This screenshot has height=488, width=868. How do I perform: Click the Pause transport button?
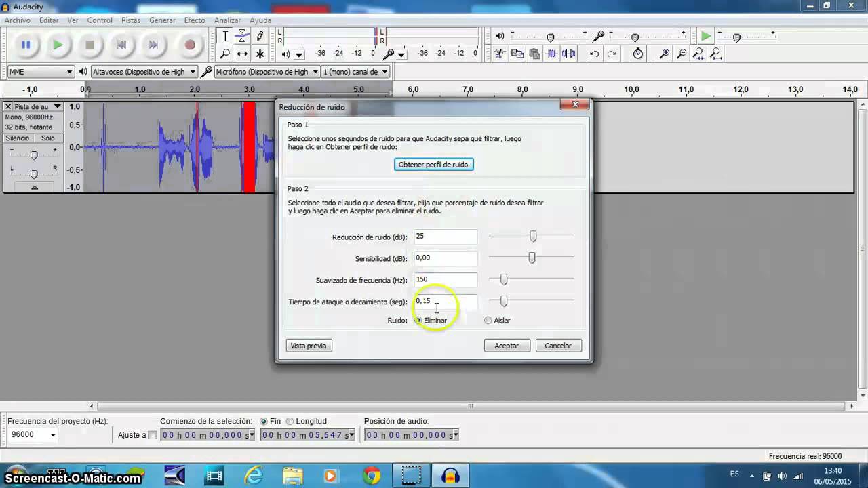(x=26, y=45)
